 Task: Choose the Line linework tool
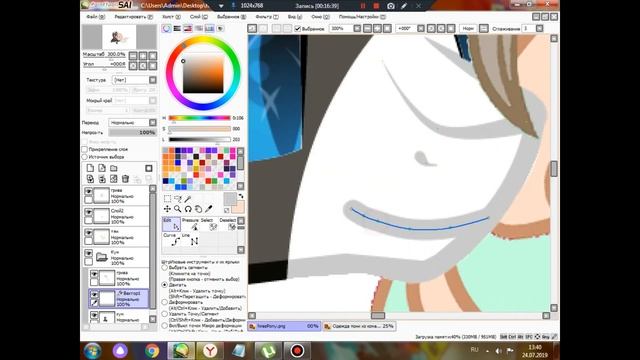[190, 240]
